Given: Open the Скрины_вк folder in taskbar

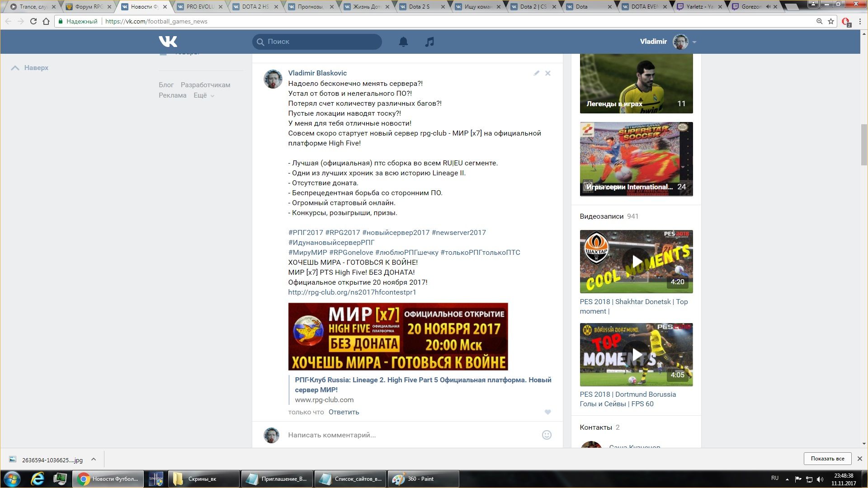Looking at the screenshot, I should (204, 479).
